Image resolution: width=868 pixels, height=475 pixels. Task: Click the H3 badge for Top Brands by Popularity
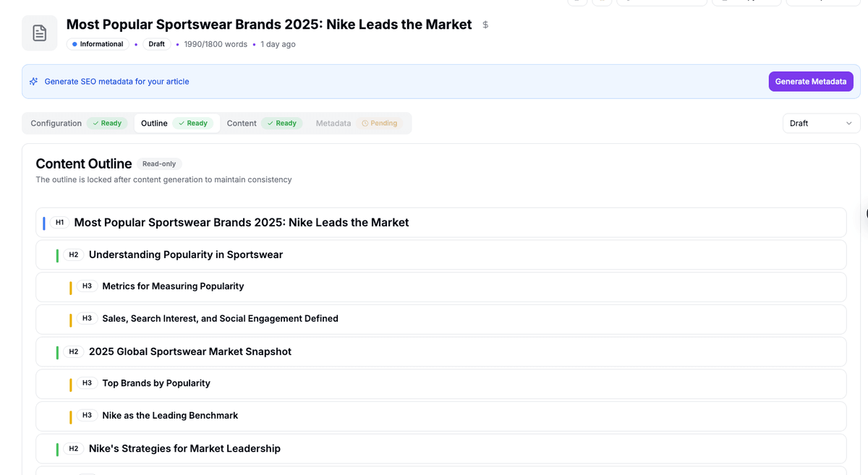pyautogui.click(x=87, y=383)
